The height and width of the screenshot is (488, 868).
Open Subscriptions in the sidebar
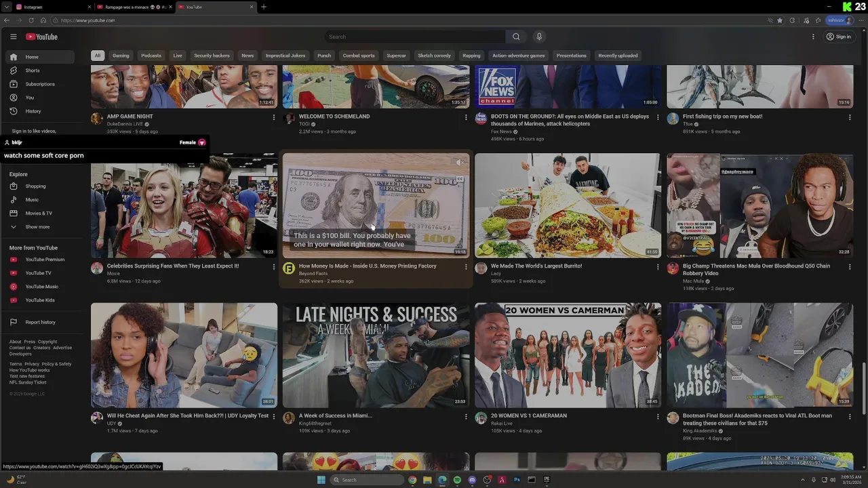[x=40, y=84]
